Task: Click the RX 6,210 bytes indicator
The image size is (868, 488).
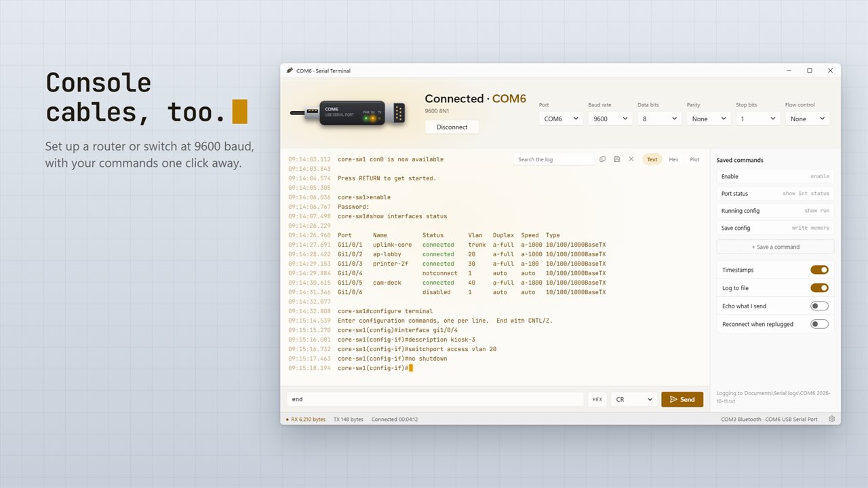Action: [x=305, y=419]
